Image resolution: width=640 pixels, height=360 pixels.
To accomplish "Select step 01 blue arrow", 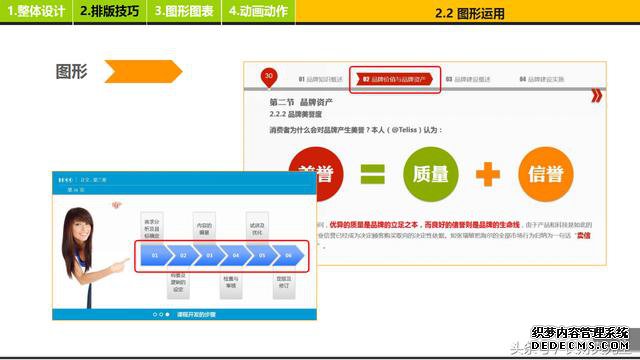I will tap(155, 256).
